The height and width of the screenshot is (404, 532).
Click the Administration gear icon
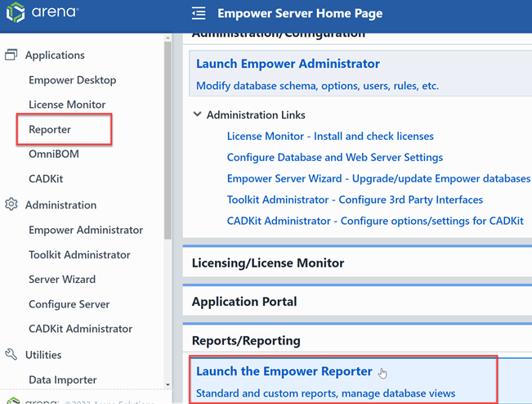click(x=11, y=204)
